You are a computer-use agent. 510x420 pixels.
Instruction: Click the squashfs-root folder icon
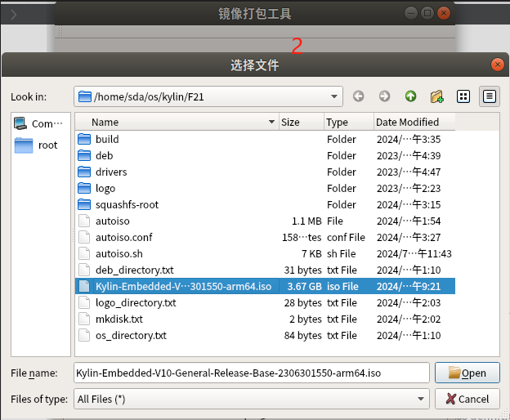point(84,204)
